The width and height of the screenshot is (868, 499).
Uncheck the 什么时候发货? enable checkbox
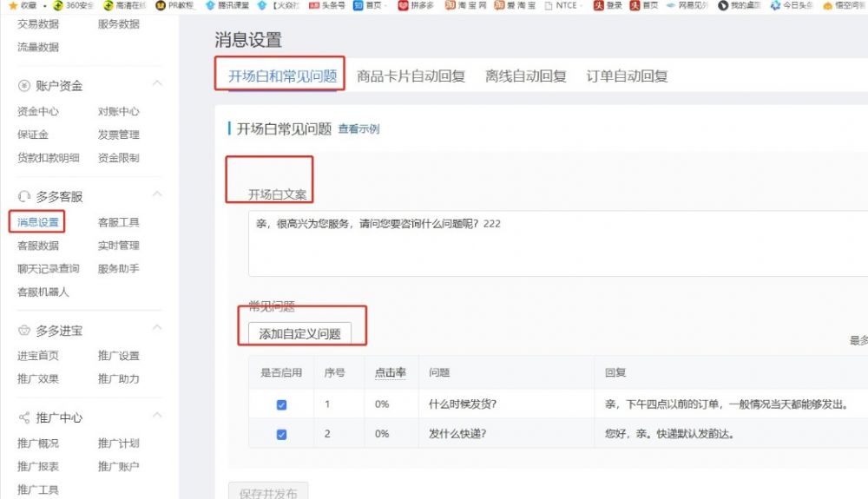[281, 405]
